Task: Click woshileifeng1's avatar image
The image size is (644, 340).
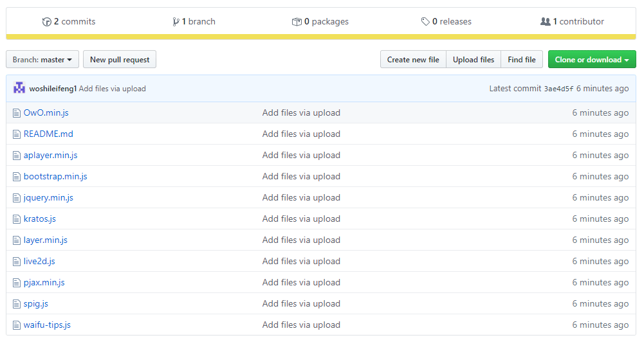Action: click(19, 88)
